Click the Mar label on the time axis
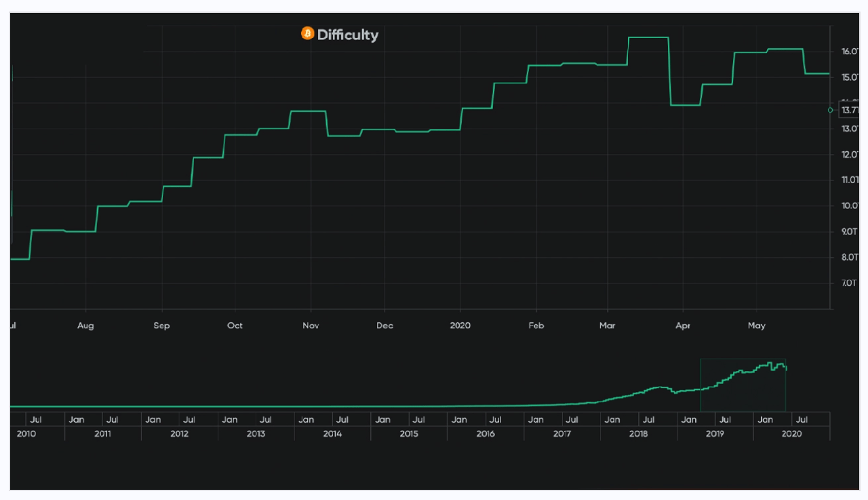 [x=607, y=326]
